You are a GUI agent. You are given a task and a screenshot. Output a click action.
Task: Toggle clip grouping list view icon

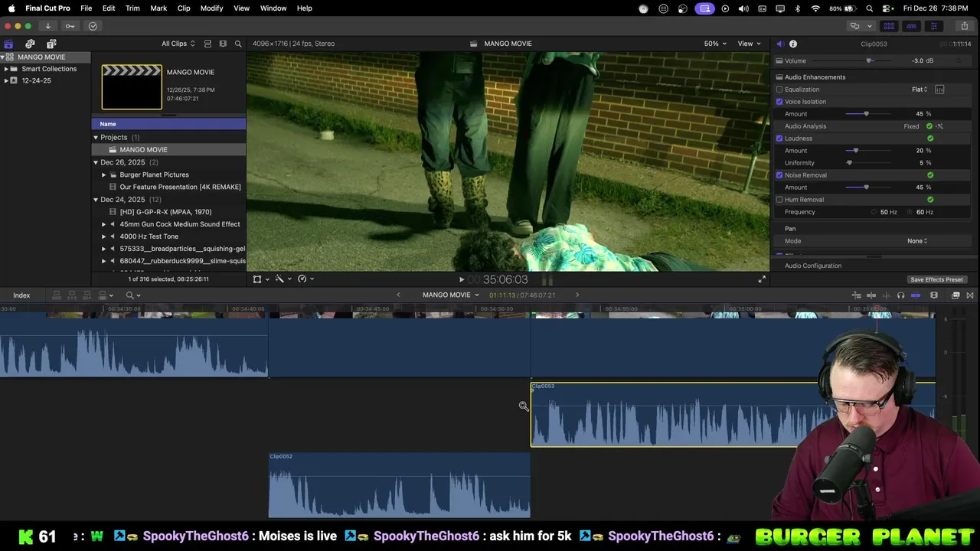(x=207, y=44)
